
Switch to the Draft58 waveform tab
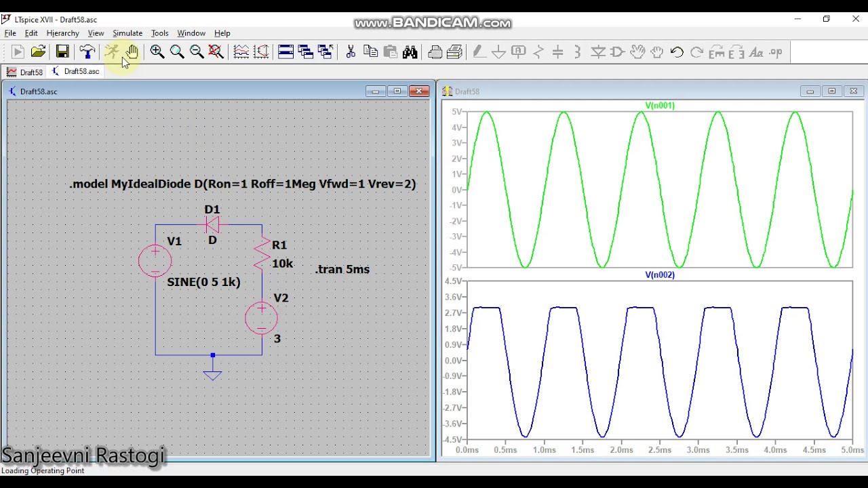[x=25, y=72]
